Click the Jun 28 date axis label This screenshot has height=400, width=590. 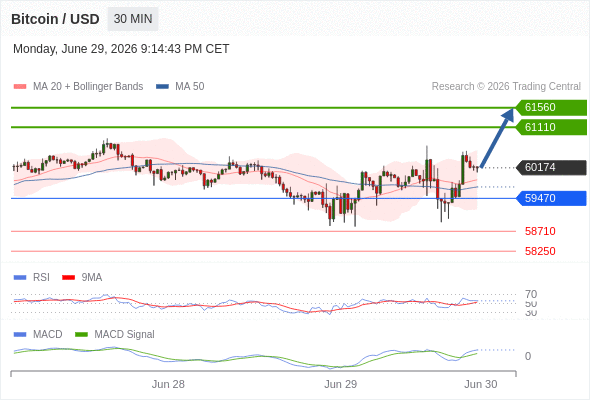click(x=168, y=384)
